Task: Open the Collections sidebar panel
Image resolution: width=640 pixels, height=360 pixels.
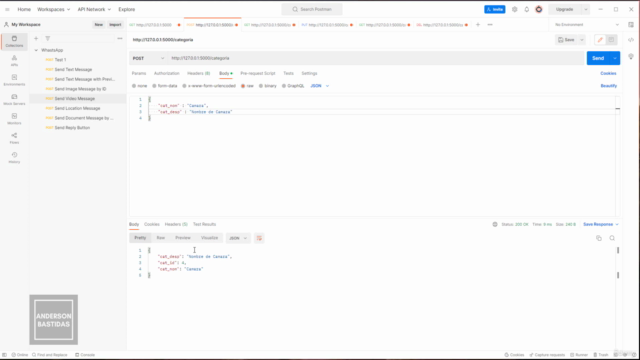Action: (x=14, y=41)
